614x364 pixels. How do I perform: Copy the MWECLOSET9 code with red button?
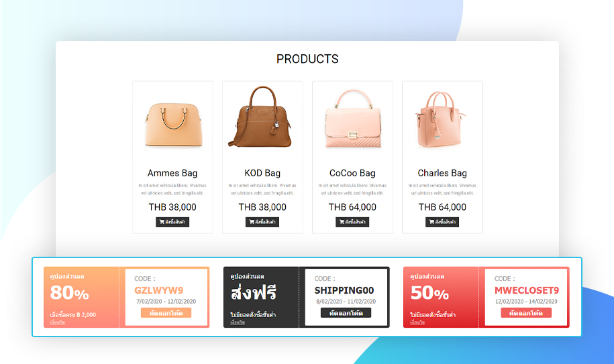pyautogui.click(x=526, y=313)
